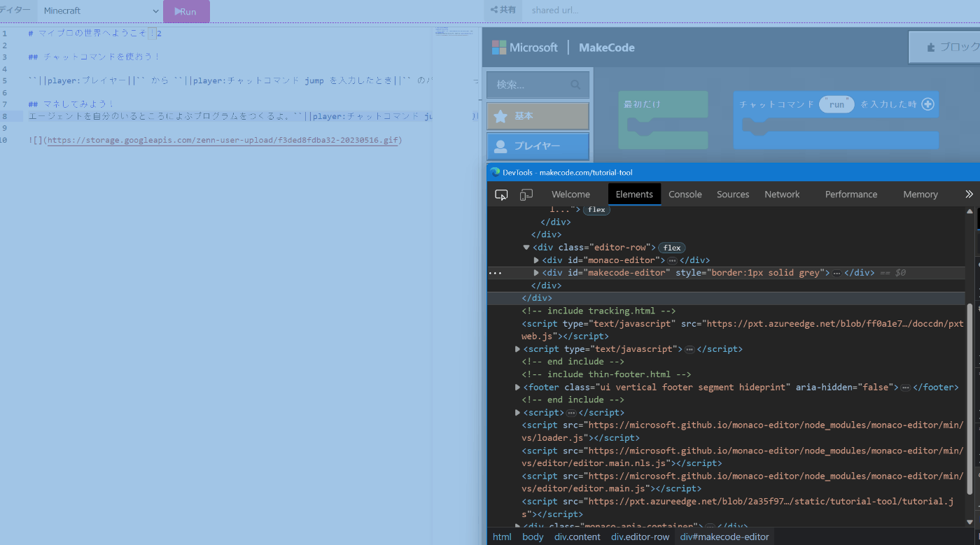The width and height of the screenshot is (980, 545).
Task: Click line '## チャットコマンドを使おう!' in editor
Action: click(94, 57)
